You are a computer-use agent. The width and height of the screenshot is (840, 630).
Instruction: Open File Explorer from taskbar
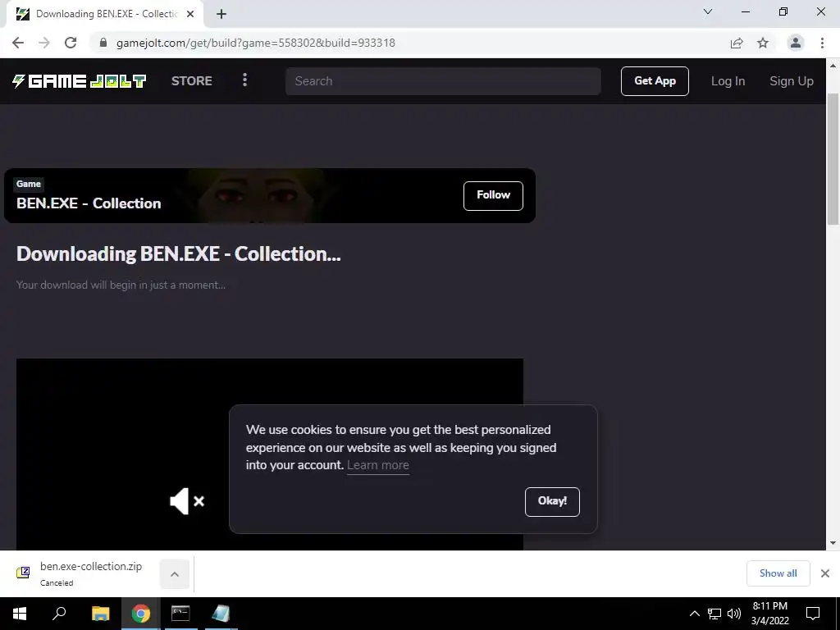pyautogui.click(x=100, y=614)
